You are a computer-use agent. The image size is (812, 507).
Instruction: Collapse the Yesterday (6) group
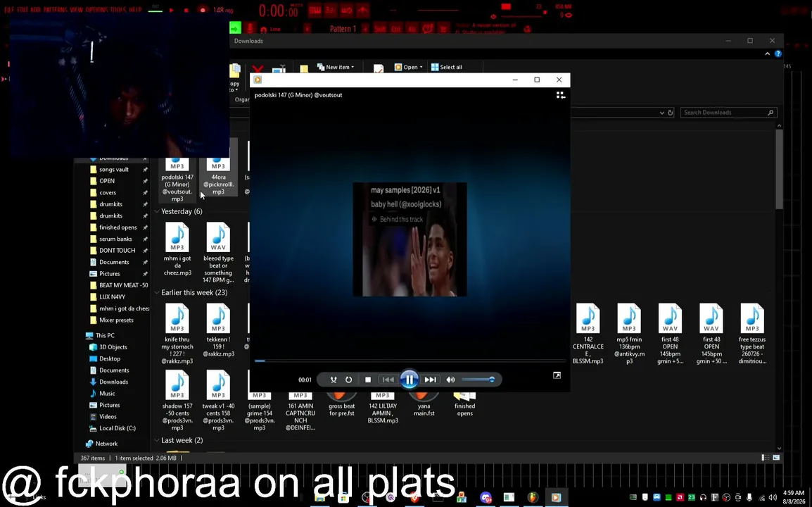point(156,211)
